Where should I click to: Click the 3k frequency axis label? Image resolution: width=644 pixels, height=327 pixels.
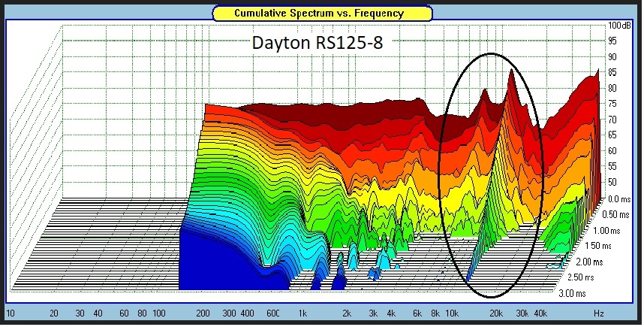(373, 313)
